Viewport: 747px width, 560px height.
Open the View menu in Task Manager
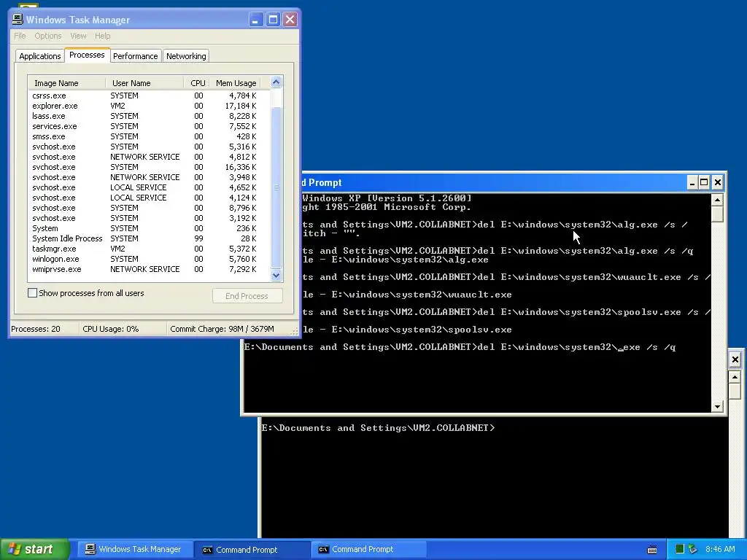click(x=78, y=36)
